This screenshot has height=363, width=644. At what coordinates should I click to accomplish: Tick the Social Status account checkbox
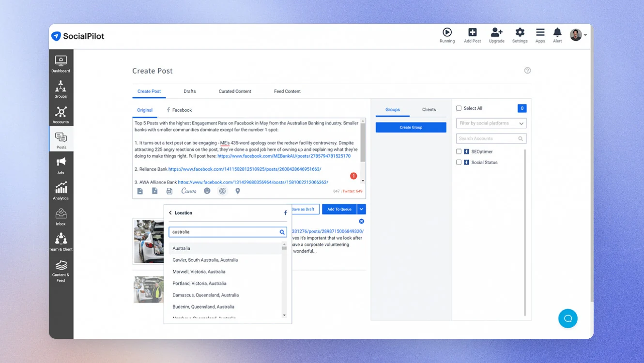(x=459, y=163)
